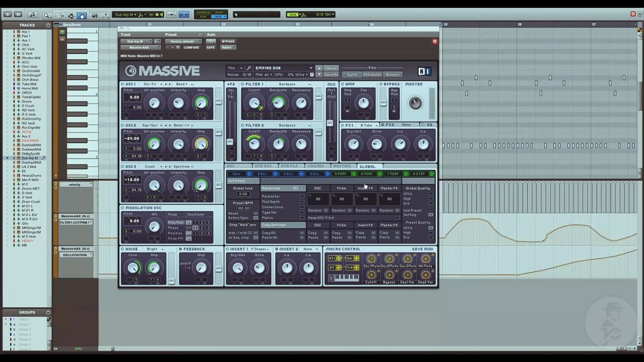Click the Mute M button in toolbar
Image resolution: width=644 pixels, height=362 pixels.
18,14
